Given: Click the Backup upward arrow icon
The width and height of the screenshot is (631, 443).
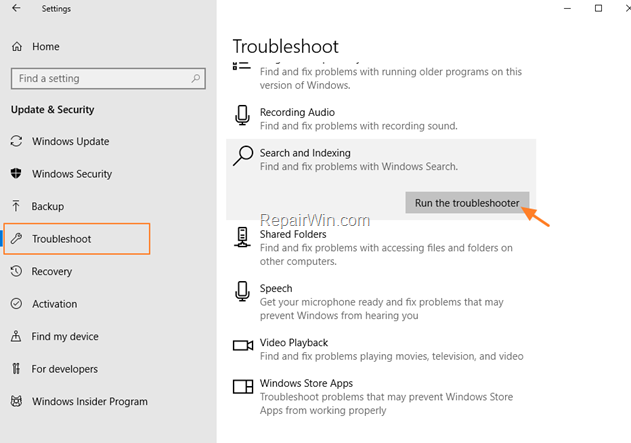Looking at the screenshot, I should pos(16,206).
